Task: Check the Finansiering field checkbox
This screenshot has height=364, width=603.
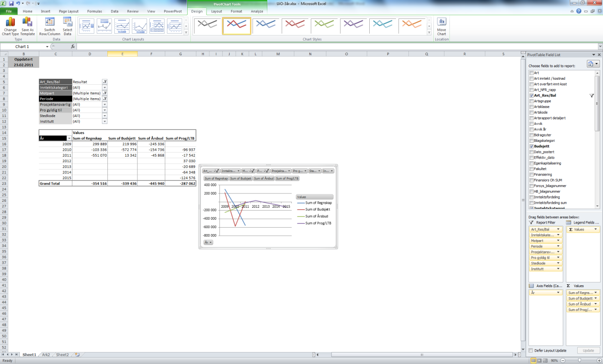Action: [x=532, y=175]
